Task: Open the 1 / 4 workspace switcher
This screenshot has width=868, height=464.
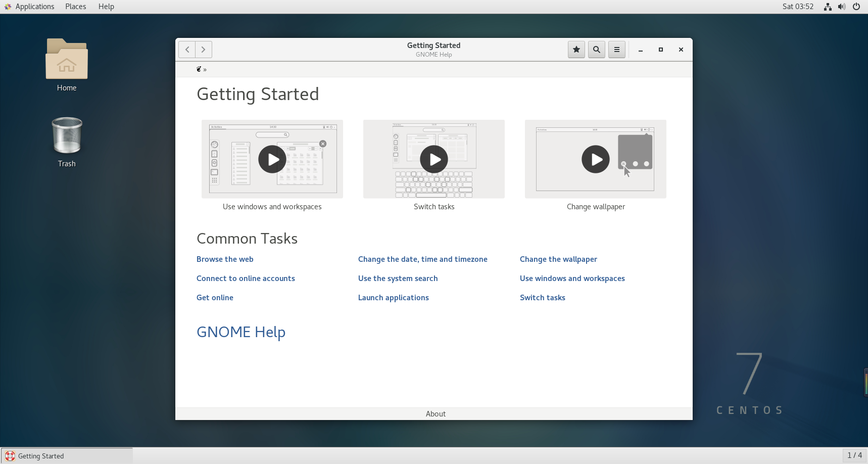Action: coord(854,455)
